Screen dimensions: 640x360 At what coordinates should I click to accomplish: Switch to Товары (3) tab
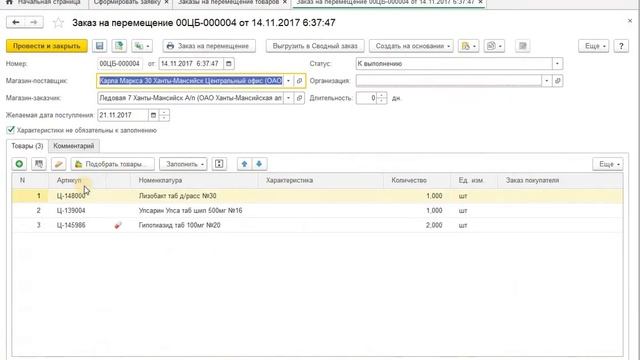[27, 146]
